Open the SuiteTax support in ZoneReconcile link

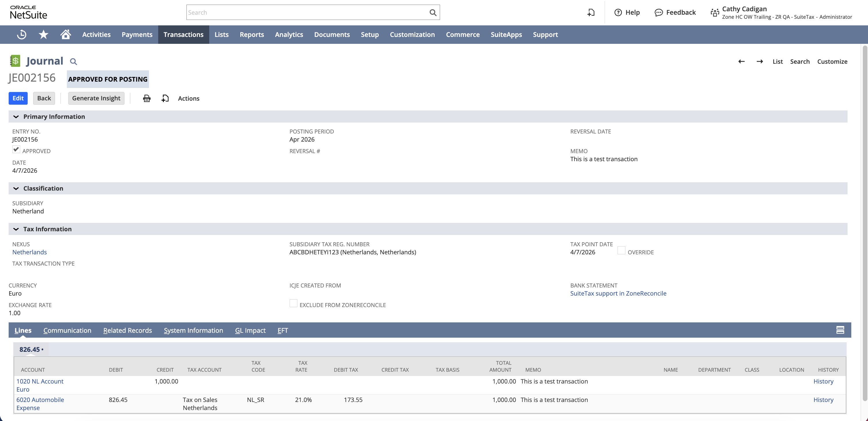coord(618,294)
